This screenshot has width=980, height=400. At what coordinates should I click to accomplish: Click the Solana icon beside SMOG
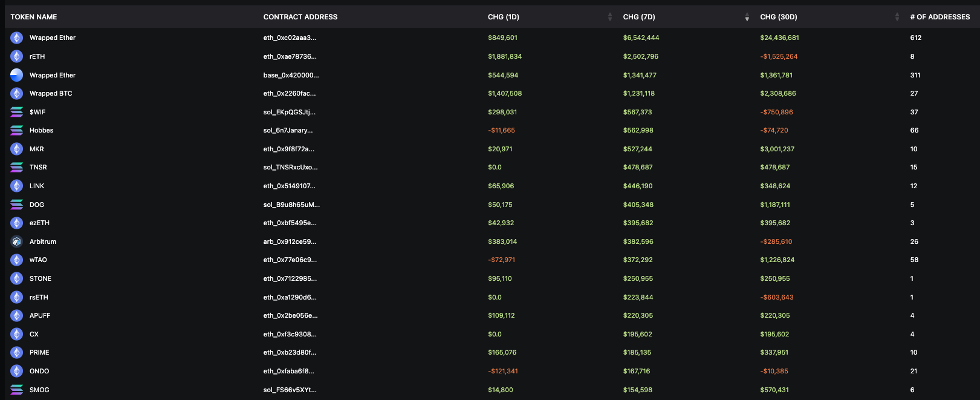(x=17, y=390)
